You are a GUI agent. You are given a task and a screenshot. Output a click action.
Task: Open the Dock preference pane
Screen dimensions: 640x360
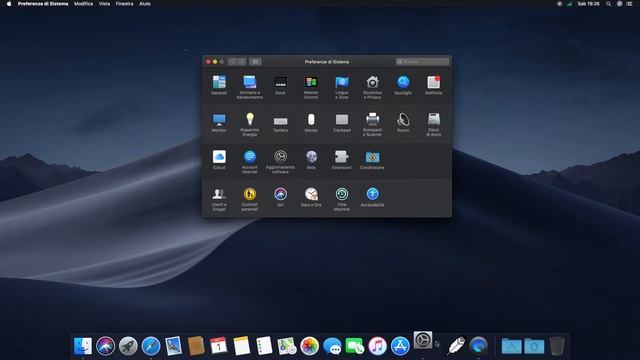(280, 85)
